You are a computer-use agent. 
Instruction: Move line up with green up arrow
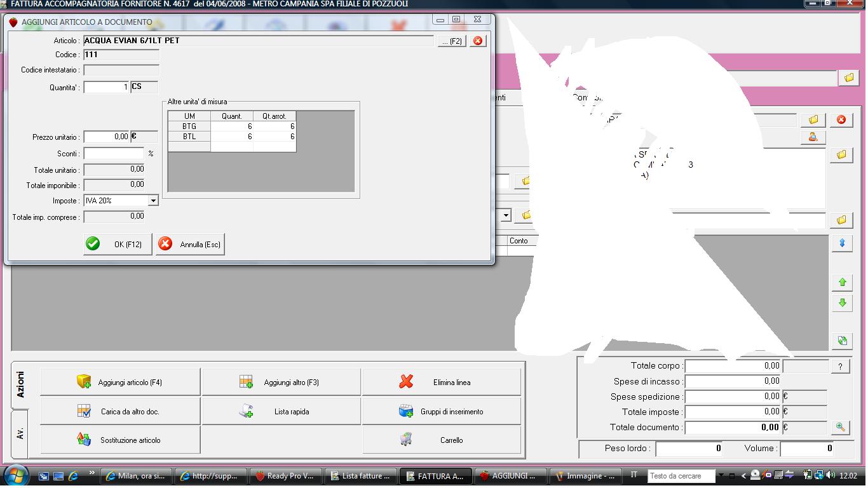(842, 282)
